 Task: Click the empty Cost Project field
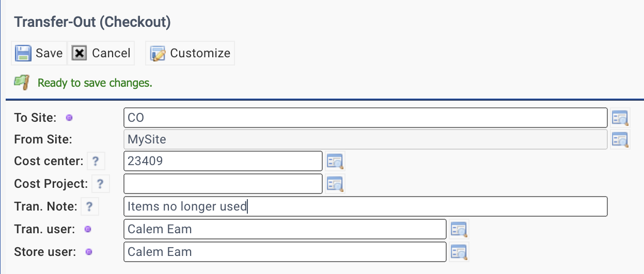coord(223,183)
